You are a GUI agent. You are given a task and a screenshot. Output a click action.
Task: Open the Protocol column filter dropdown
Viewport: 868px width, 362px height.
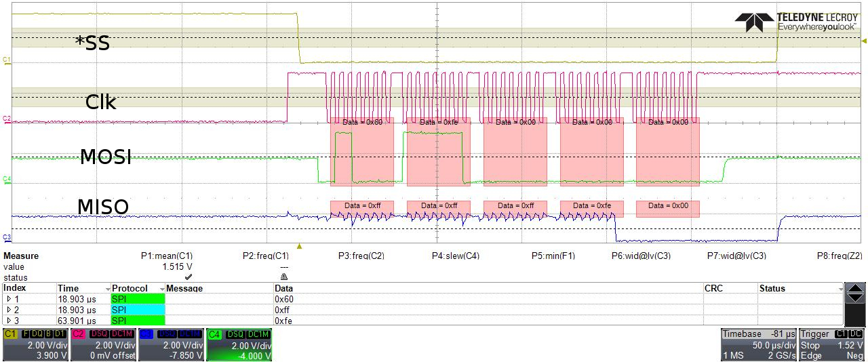pos(161,289)
